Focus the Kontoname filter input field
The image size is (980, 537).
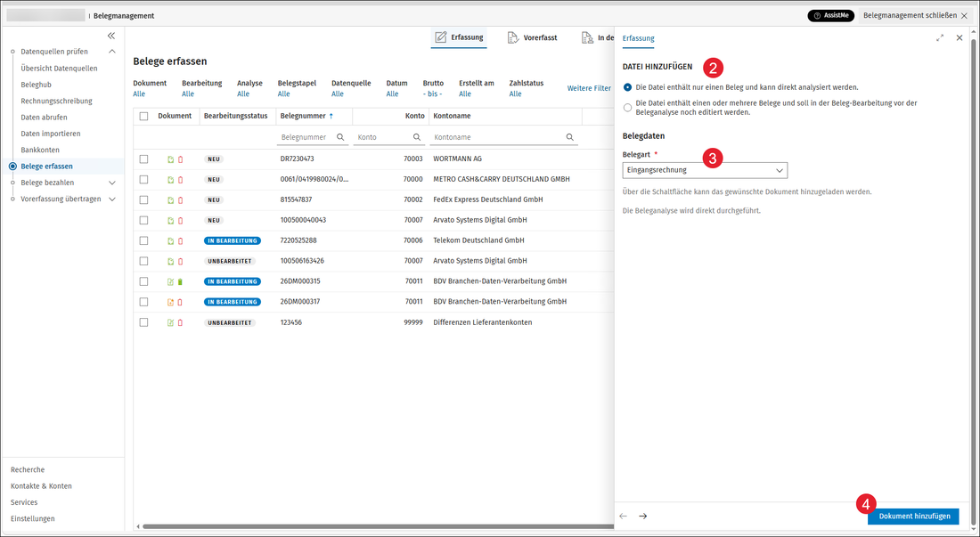pos(503,137)
